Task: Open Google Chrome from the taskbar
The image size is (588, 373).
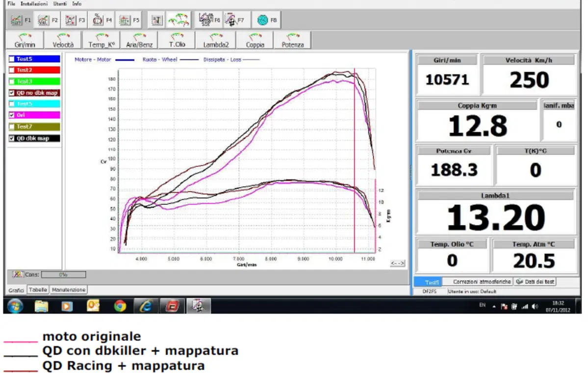Action: pos(120,306)
